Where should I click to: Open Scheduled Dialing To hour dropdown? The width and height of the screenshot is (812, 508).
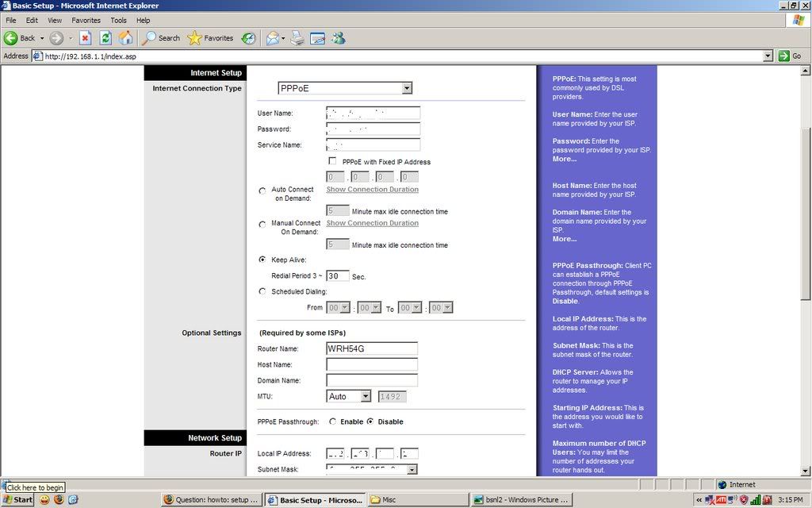pyautogui.click(x=410, y=307)
